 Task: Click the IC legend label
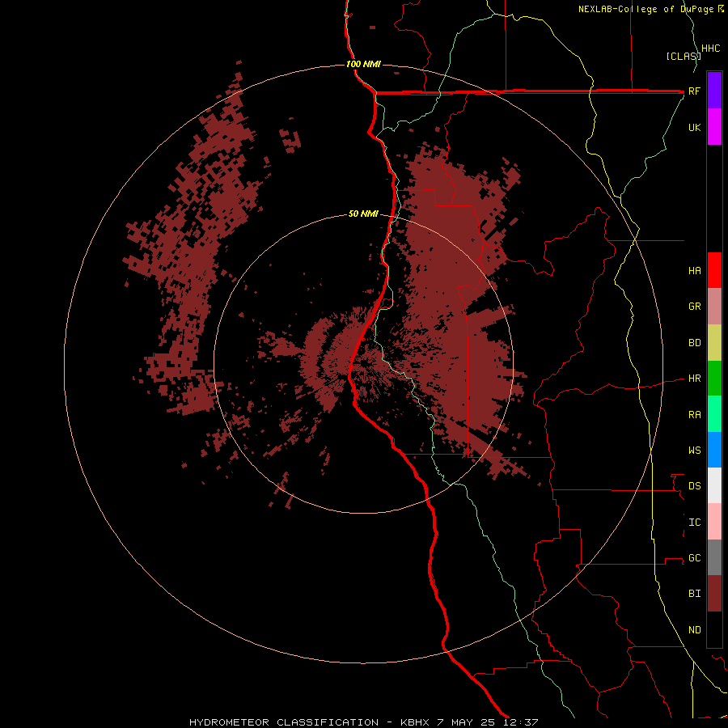(x=694, y=523)
